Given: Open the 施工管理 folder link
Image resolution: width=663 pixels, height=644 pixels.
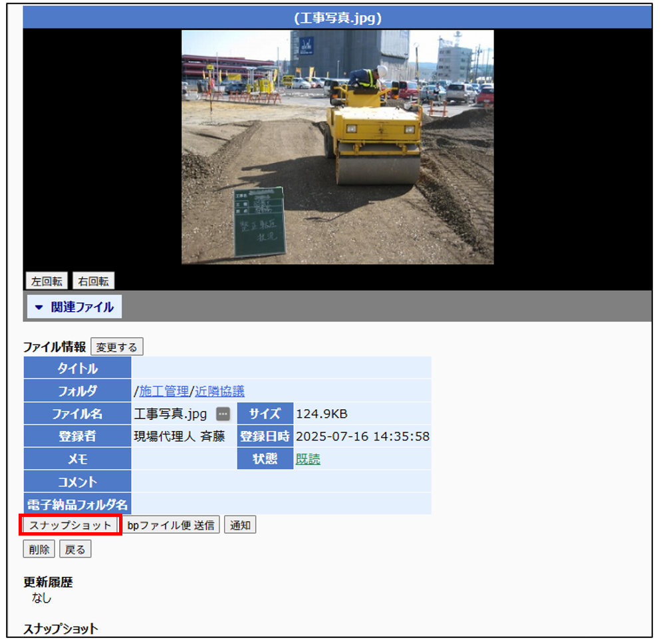Looking at the screenshot, I should pyautogui.click(x=164, y=391).
